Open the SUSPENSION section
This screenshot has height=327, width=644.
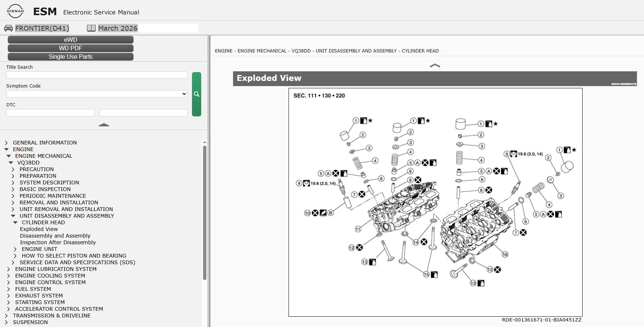click(x=30, y=322)
